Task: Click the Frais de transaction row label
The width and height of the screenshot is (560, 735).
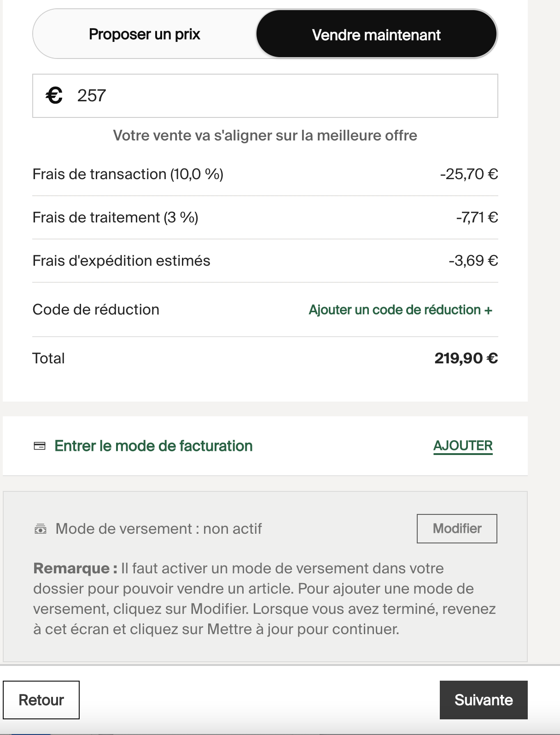Action: [x=128, y=174]
